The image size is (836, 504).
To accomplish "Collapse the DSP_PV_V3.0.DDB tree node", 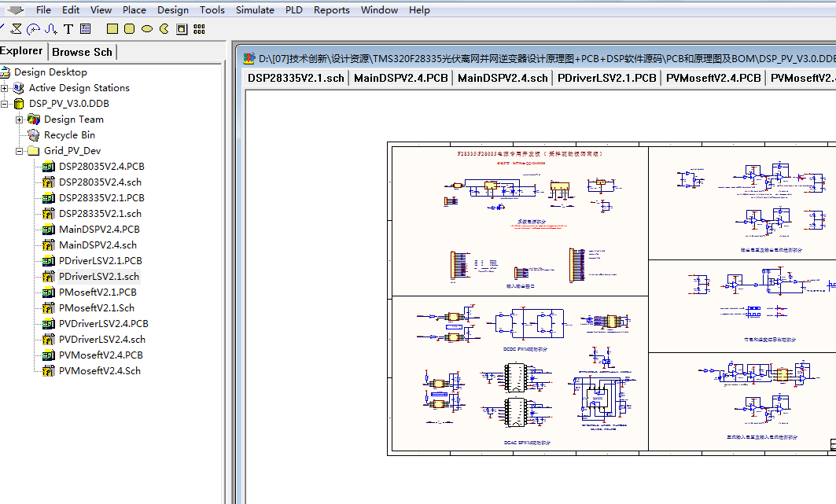I will tap(4, 103).
